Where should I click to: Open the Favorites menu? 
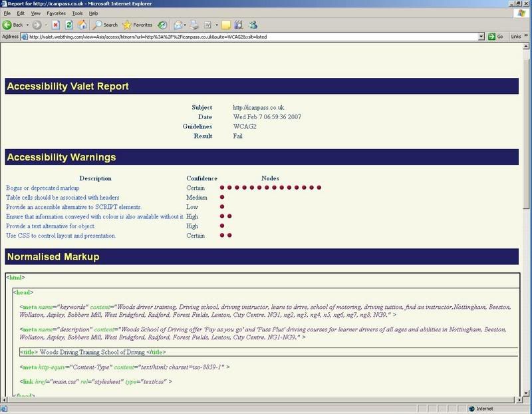point(56,13)
